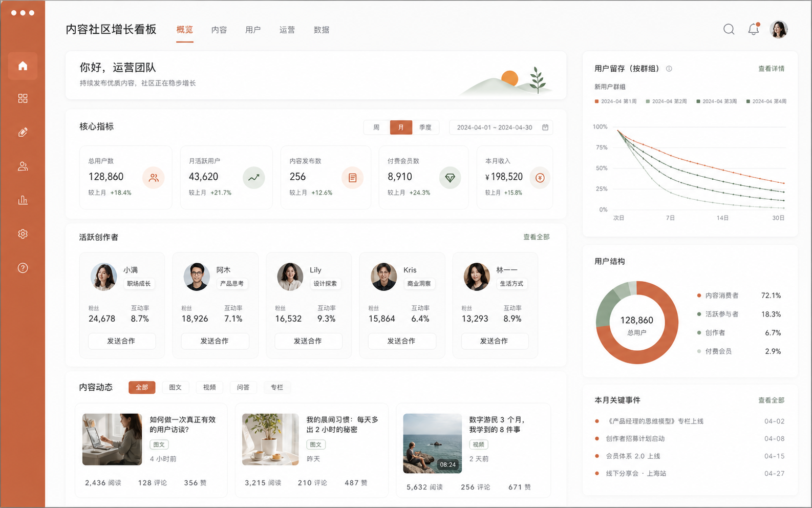This screenshot has width=812, height=508.
Task: Click the 付费会员数 diamond icon
Action: tap(450, 178)
